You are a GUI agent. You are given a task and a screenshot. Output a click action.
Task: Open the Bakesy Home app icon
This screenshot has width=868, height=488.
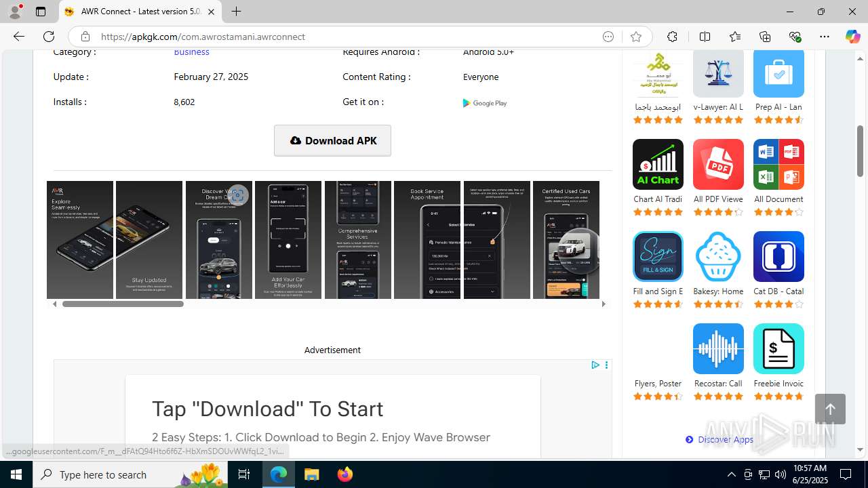coord(718,256)
